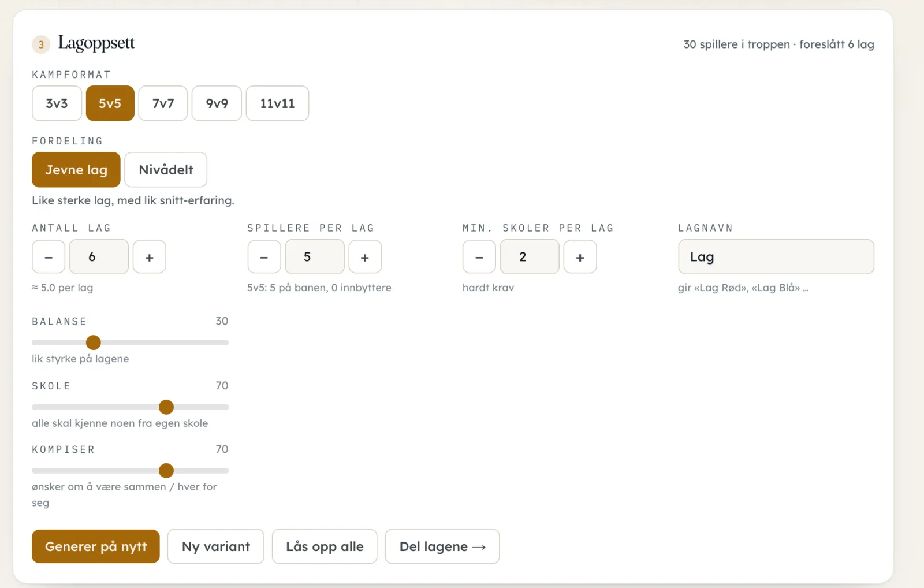
Task: Click the 'hardt krav' hint text
Action: [x=488, y=288]
